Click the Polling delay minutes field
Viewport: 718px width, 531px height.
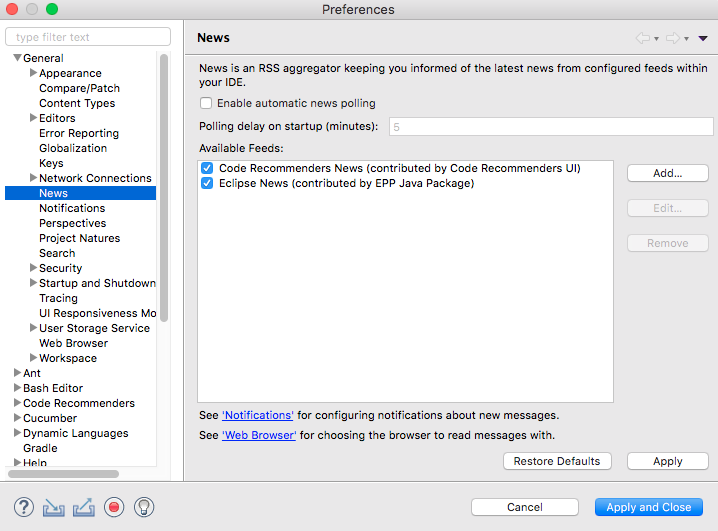pos(551,126)
